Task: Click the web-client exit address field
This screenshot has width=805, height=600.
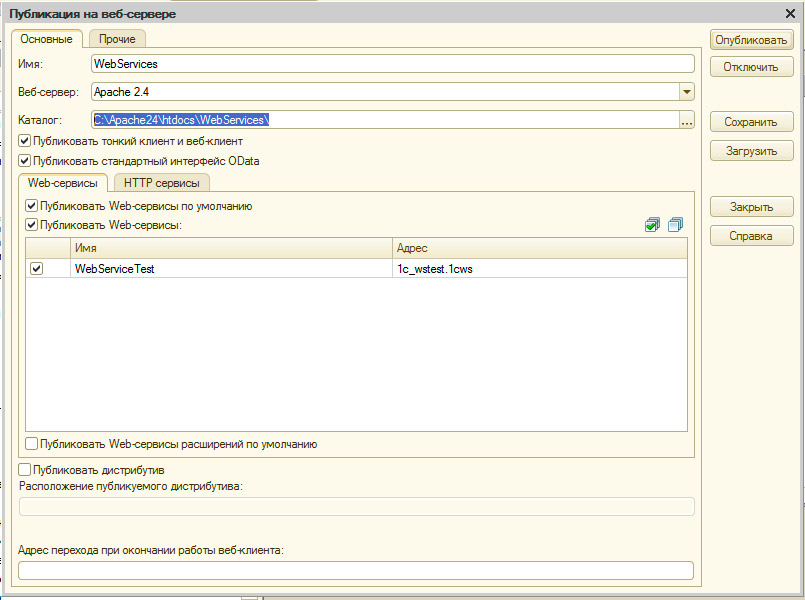Action: (356, 571)
